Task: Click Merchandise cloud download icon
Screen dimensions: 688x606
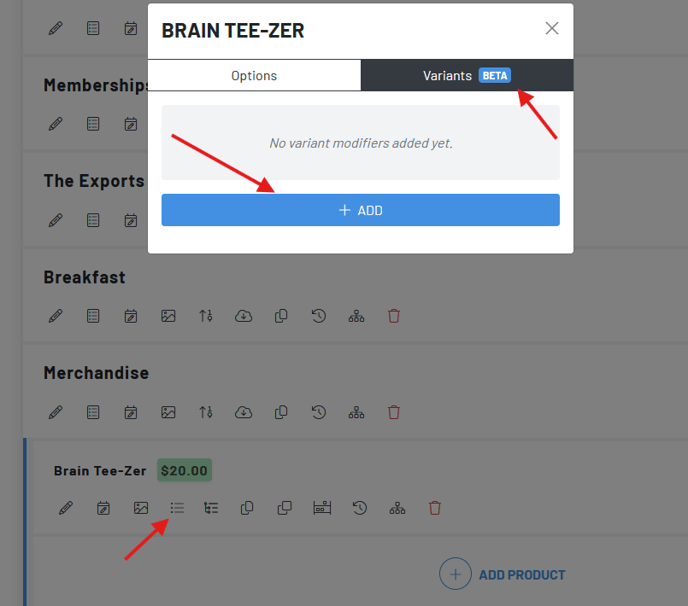Action: [x=243, y=412]
